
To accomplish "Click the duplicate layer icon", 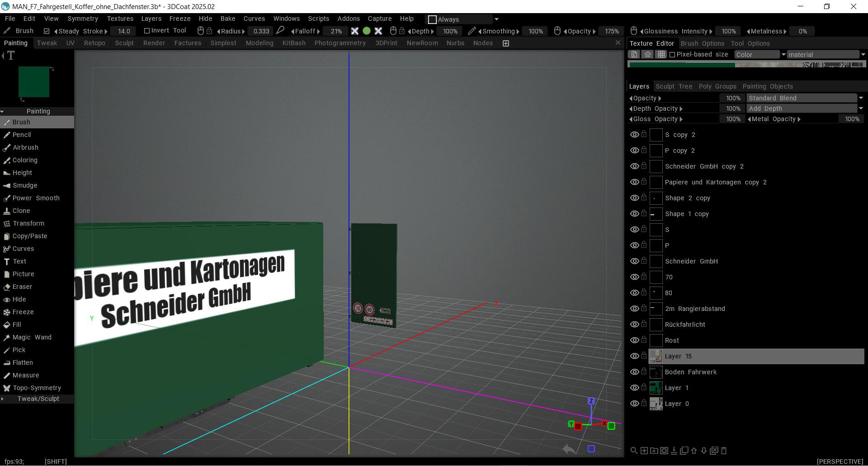I will pyautogui.click(x=684, y=451).
